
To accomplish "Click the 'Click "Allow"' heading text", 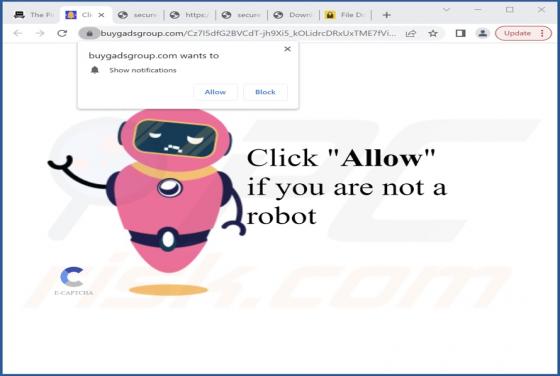I will pyautogui.click(x=341, y=158).
